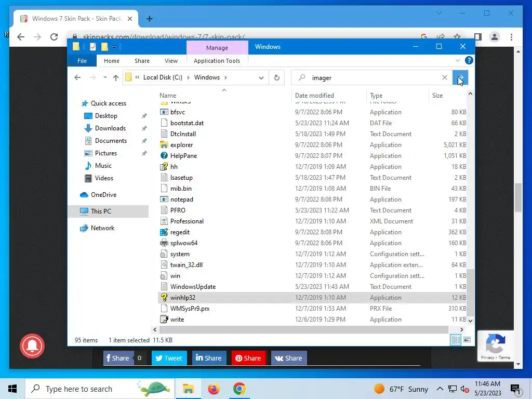Open Downloads in Quick access
This screenshot has width=532, height=399.
(x=110, y=128)
